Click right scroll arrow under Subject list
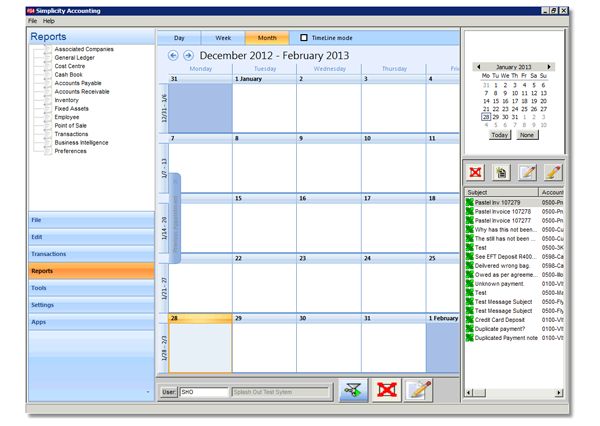Image resolution: width=600 pixels, height=426 pixels. (559, 393)
